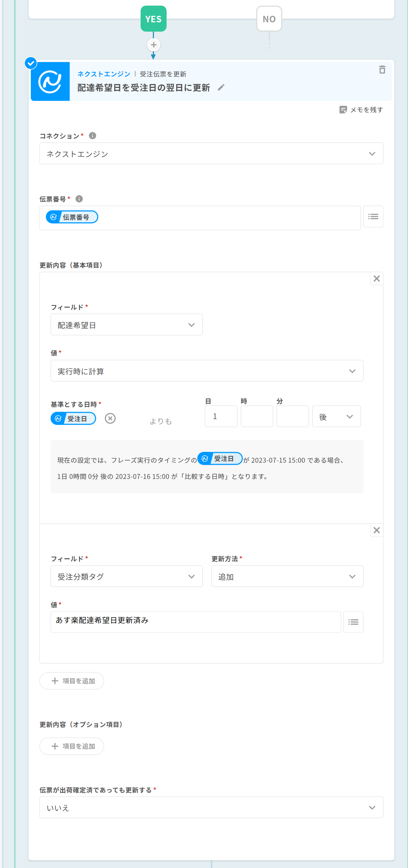Open list picker icon beside 伝票番号 field

coord(373,217)
